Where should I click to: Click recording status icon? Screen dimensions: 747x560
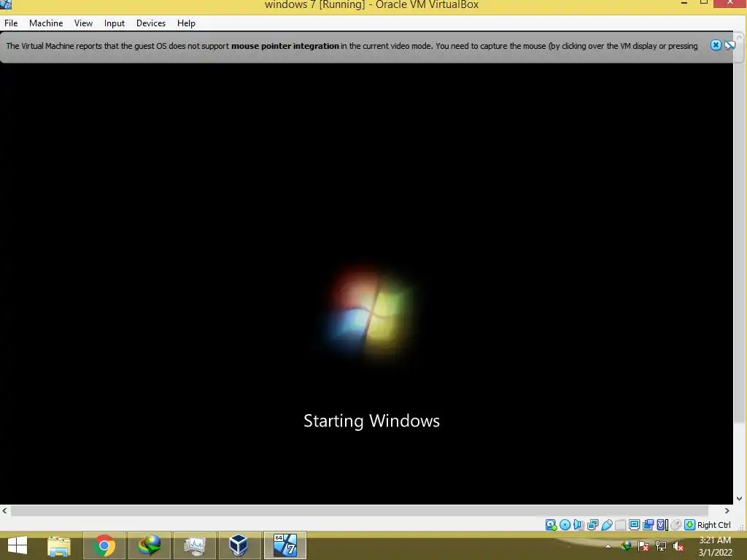pyautogui.click(x=648, y=525)
